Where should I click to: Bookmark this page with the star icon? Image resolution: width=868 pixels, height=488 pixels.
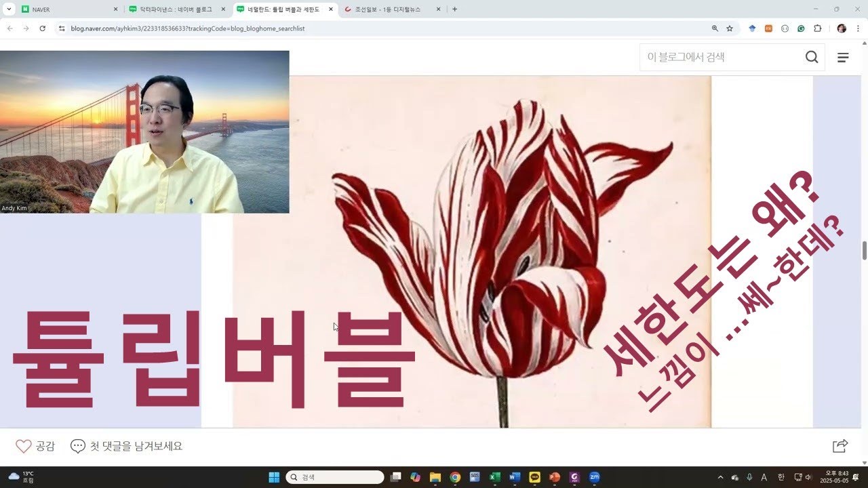(x=730, y=28)
